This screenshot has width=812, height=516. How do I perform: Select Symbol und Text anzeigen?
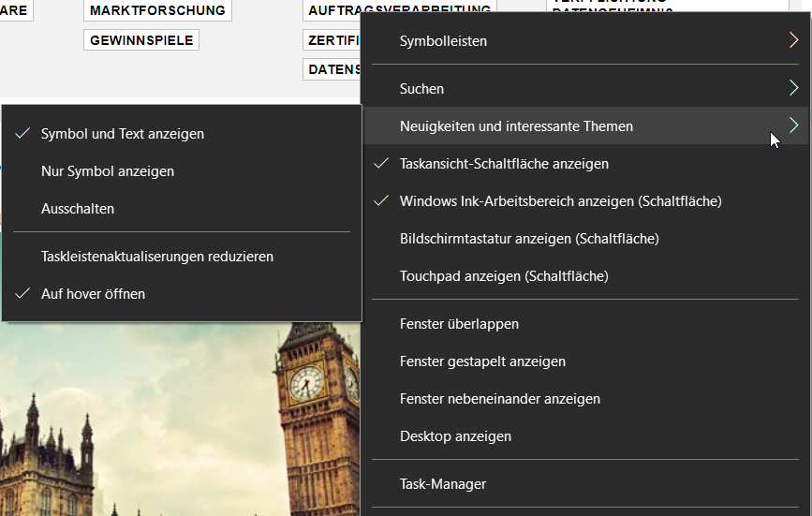click(x=122, y=134)
